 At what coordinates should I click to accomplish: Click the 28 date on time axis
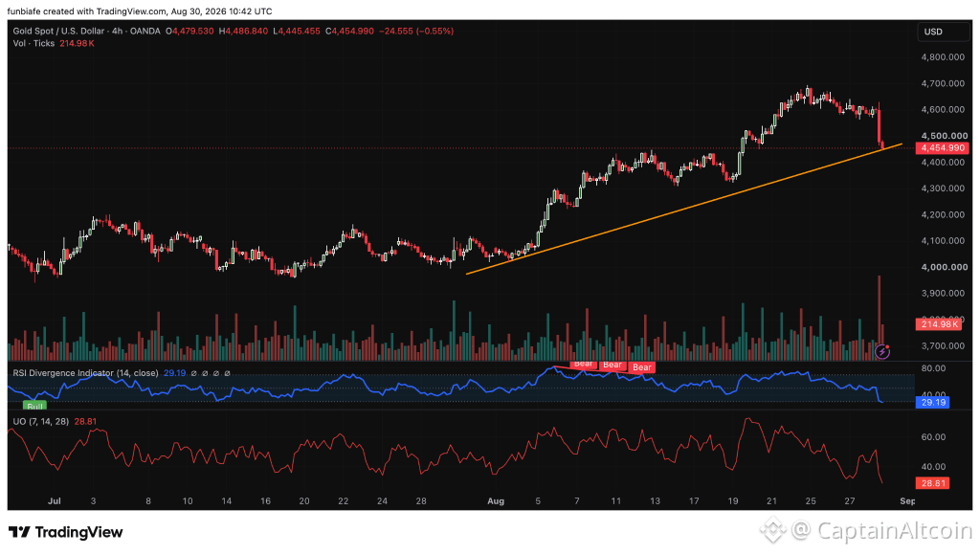coord(421,501)
